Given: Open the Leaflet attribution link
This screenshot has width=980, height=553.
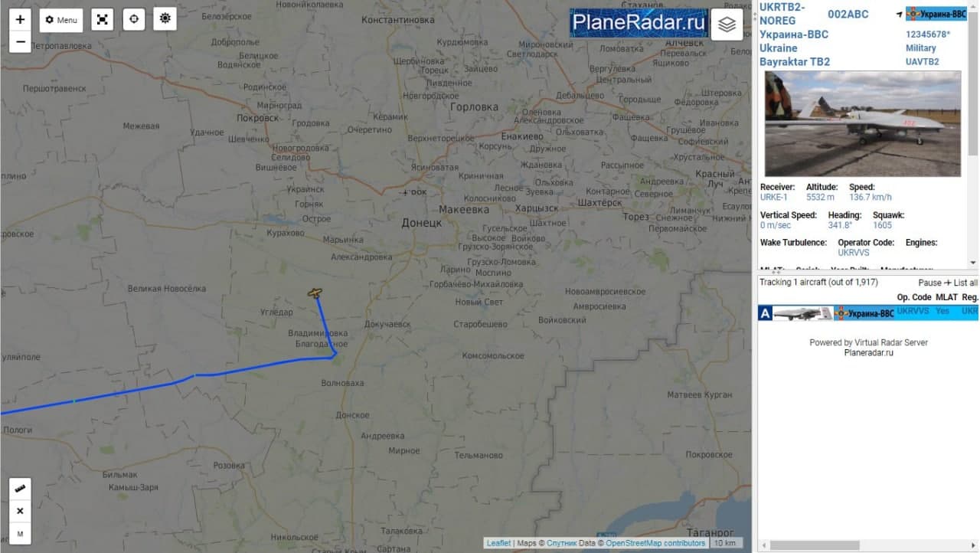Looking at the screenshot, I should [x=498, y=543].
